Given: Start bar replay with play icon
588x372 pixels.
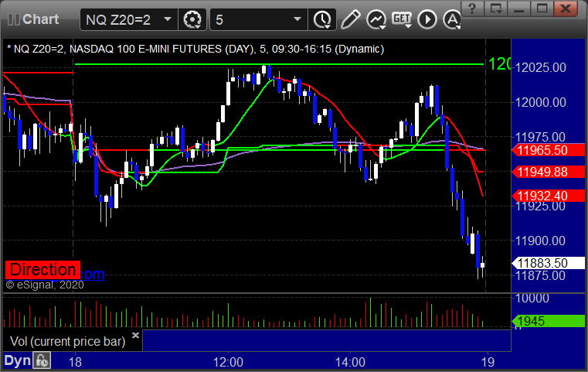Looking at the screenshot, I should pos(427,19).
